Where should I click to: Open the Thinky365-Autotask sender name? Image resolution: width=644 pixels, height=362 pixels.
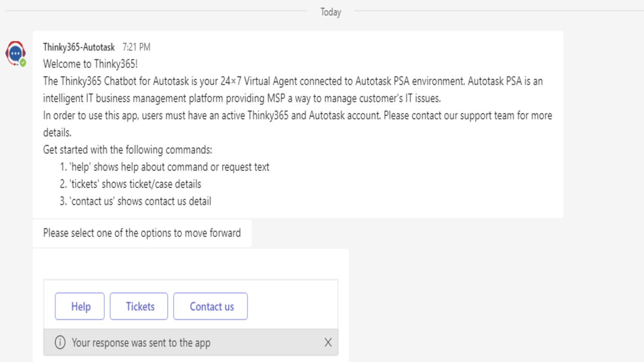(79, 47)
